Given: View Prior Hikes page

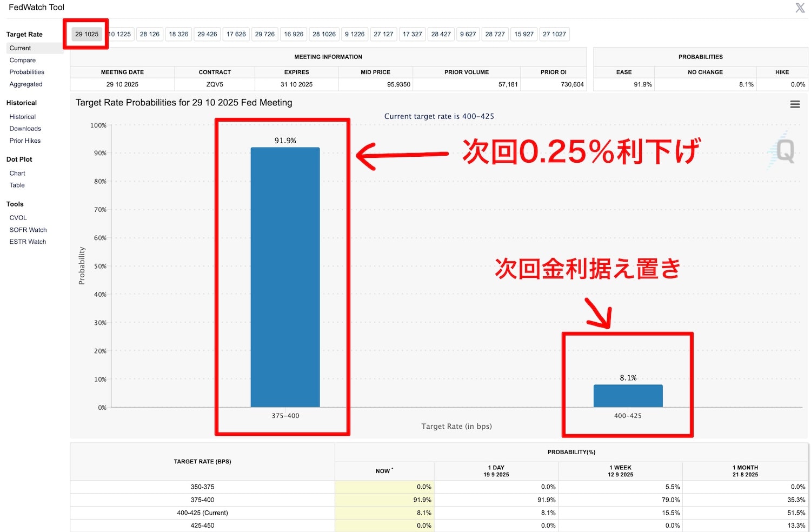Looking at the screenshot, I should pyautogui.click(x=25, y=141).
